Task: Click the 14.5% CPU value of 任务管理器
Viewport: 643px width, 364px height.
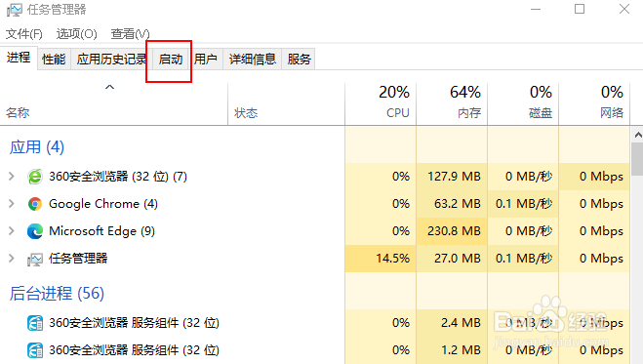Action: [393, 259]
